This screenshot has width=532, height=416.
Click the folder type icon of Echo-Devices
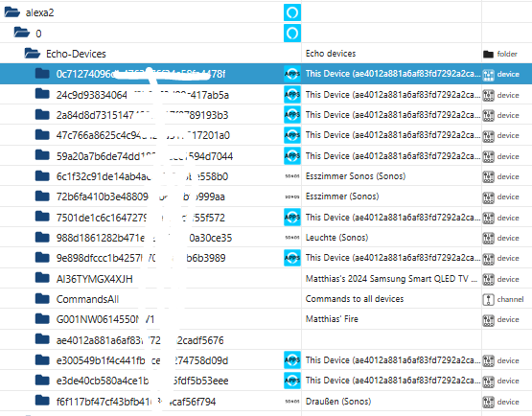click(x=488, y=54)
